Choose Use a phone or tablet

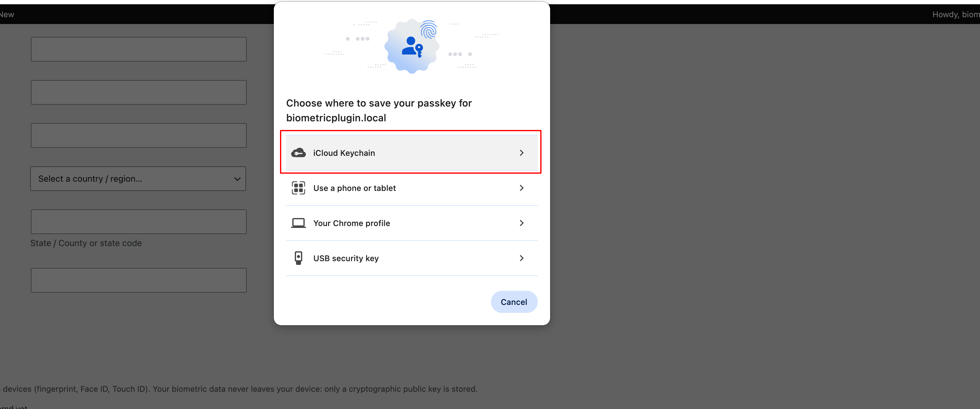pos(412,188)
